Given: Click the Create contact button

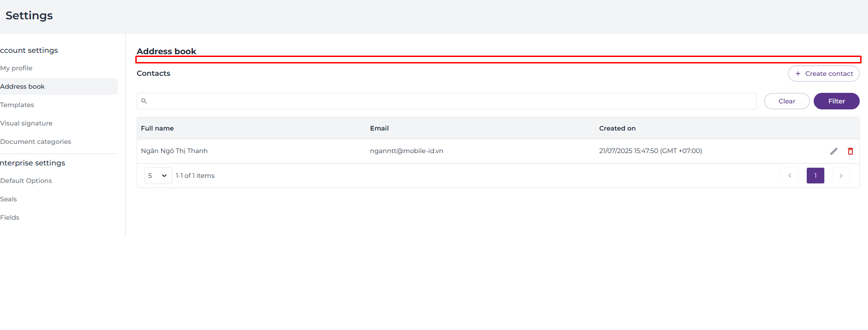Looking at the screenshot, I should point(824,74).
